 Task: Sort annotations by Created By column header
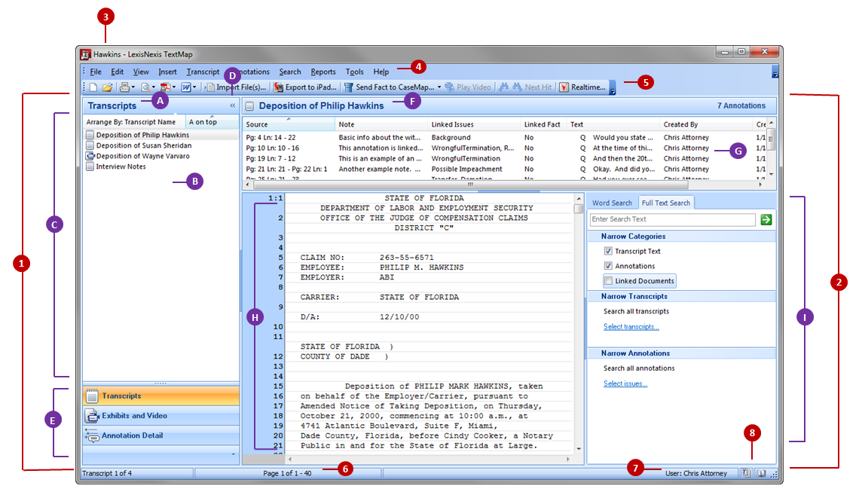(x=706, y=125)
